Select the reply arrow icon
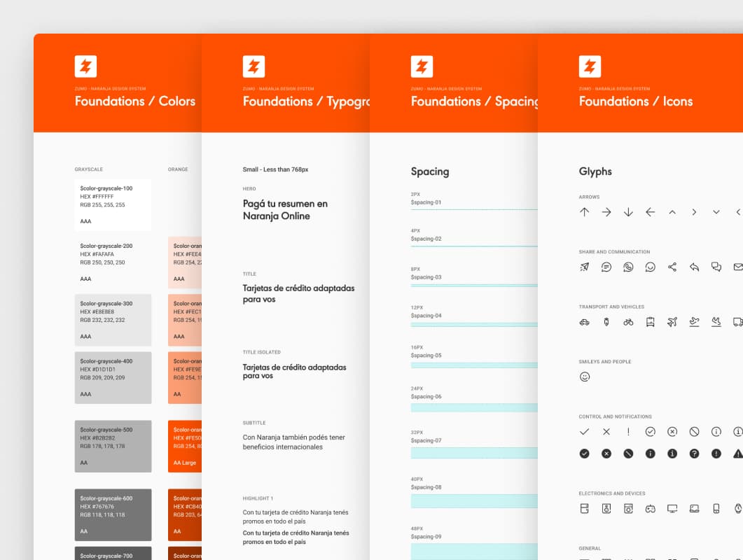 [x=694, y=267]
